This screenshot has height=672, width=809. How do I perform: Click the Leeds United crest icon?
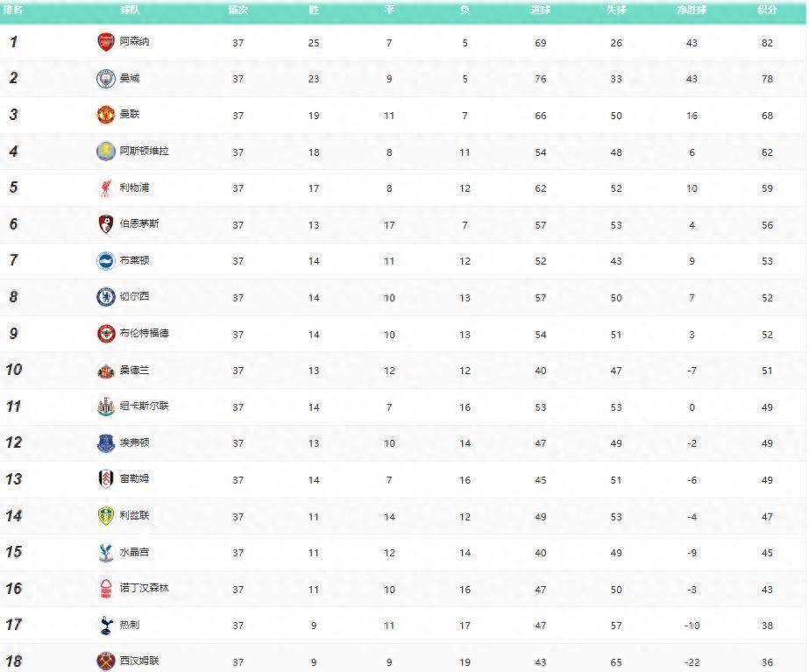click(x=106, y=516)
